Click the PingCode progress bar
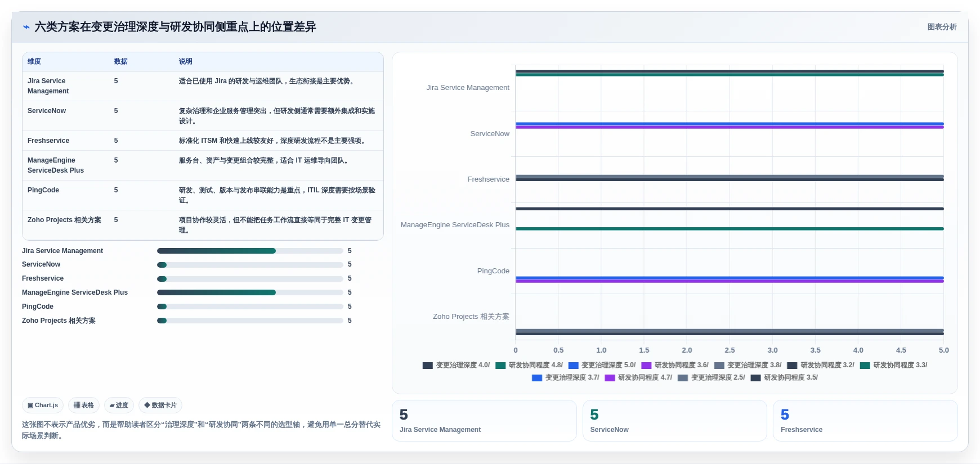The height and width of the screenshot is (464, 980). [250, 307]
